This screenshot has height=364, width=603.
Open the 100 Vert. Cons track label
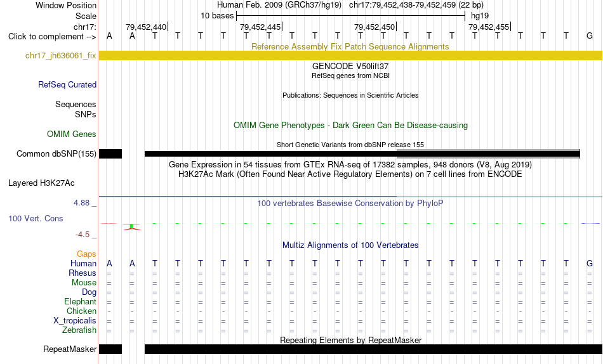[36, 218]
